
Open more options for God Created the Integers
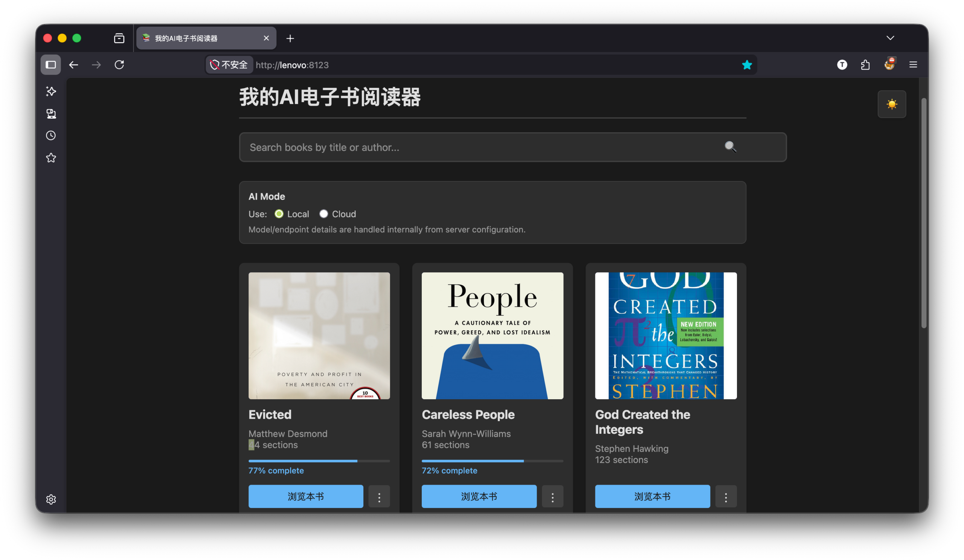coord(726,496)
